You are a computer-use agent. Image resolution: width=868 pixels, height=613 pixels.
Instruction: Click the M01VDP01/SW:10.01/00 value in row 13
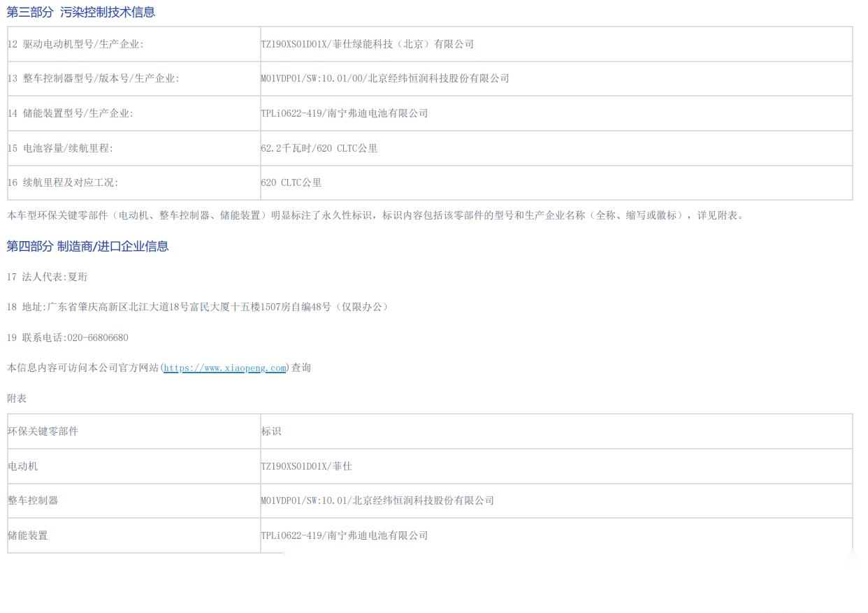tap(384, 78)
